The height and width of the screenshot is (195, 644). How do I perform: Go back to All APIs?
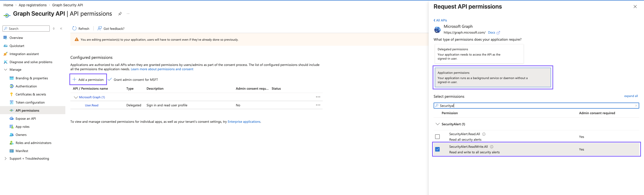(x=440, y=20)
